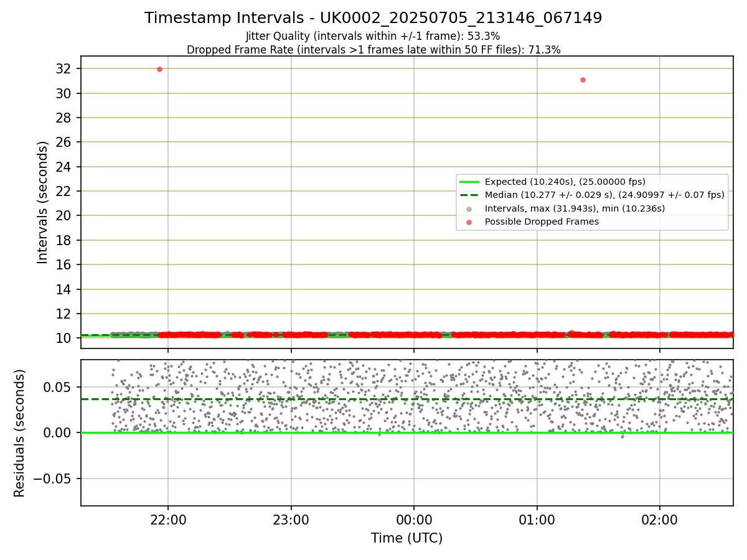Screen dimensions: 747x560
Task: Click the red dot marker in the legend
Action: click(x=469, y=222)
